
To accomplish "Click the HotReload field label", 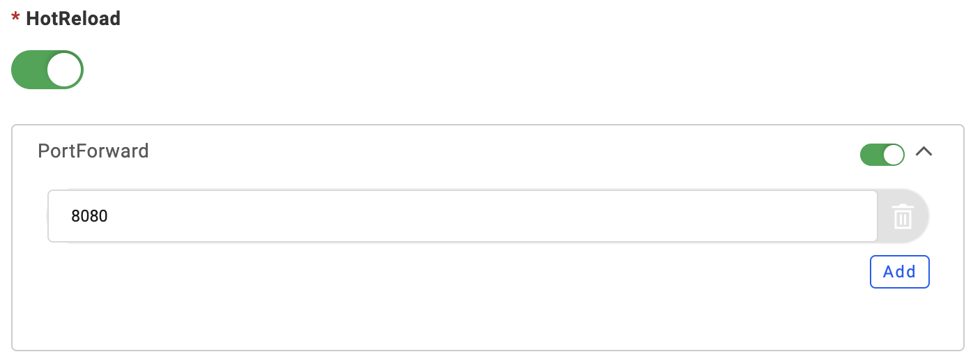I will tap(73, 19).
